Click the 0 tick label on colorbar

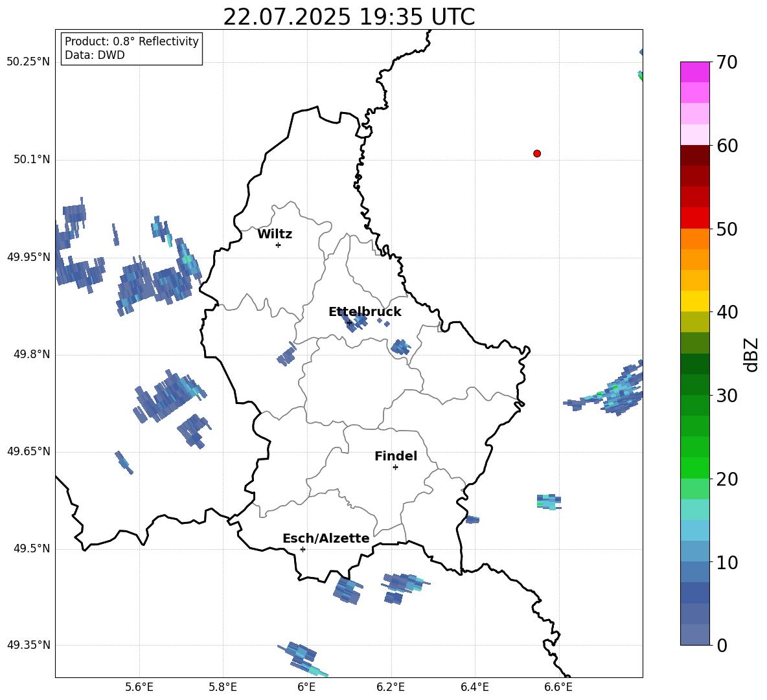[x=722, y=646]
